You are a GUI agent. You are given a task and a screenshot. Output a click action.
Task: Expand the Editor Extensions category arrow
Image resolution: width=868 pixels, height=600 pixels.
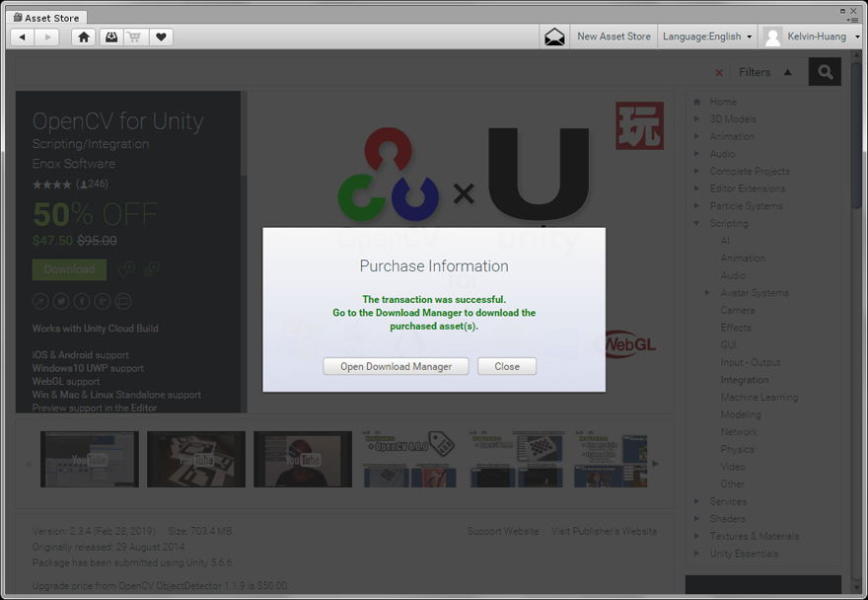coord(697,188)
